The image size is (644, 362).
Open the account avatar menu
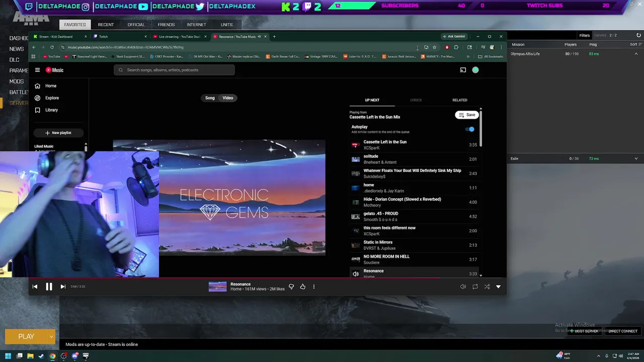click(x=475, y=70)
